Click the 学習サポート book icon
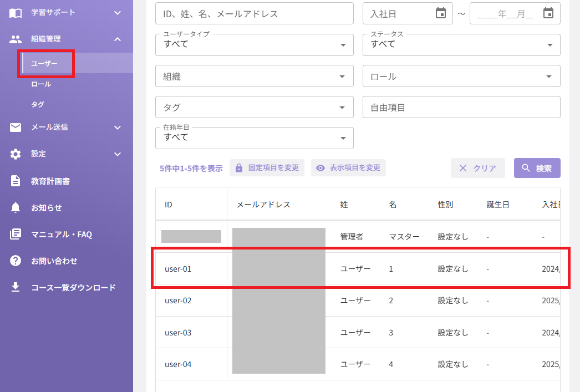 tap(15, 13)
